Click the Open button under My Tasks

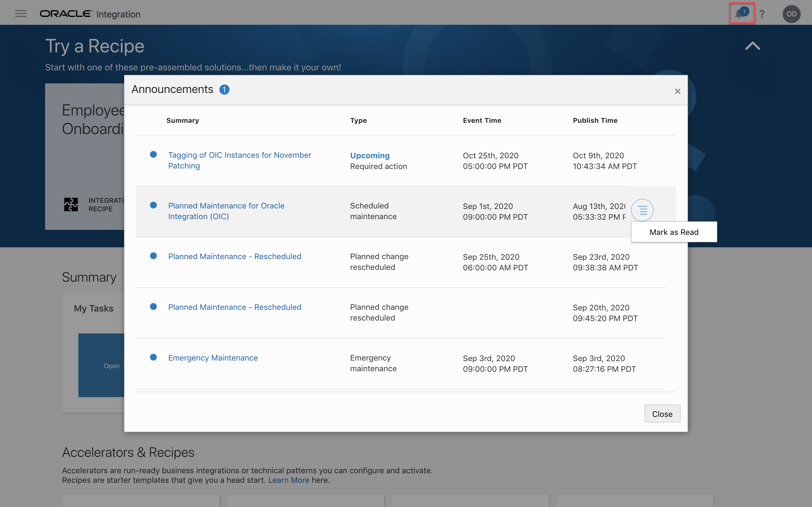(x=111, y=366)
